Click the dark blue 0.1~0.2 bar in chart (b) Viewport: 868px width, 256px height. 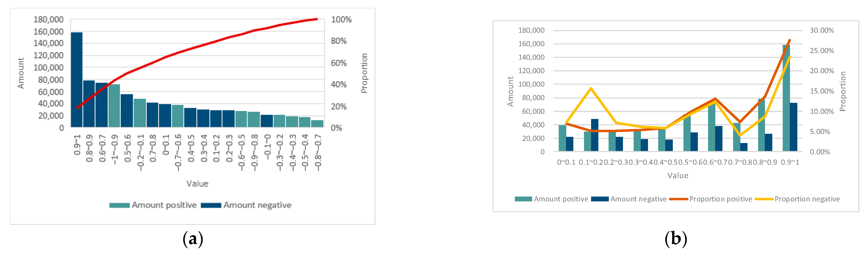[x=594, y=135]
